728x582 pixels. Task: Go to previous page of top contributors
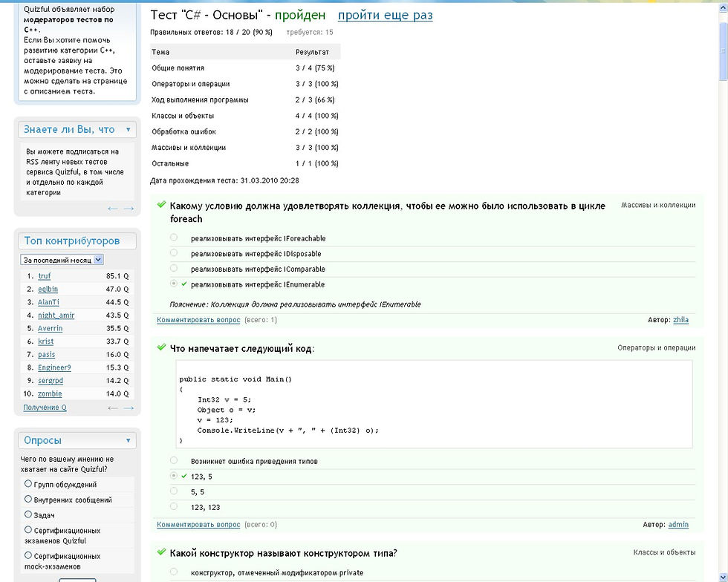coord(112,408)
